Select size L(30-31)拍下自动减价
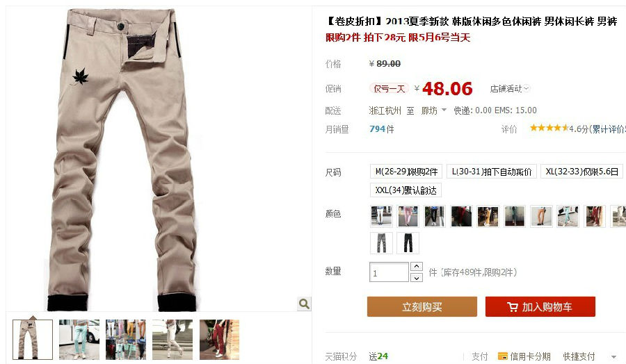Viewport: 626px width, 364px height. (492, 172)
